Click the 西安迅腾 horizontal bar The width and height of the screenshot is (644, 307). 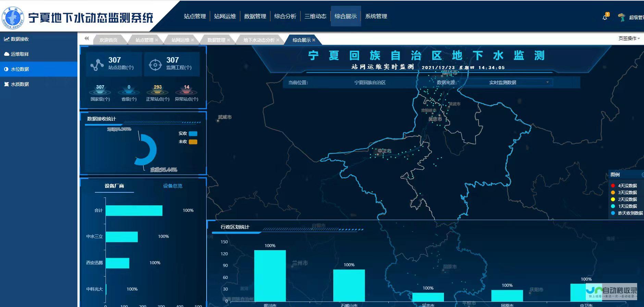[x=117, y=263]
